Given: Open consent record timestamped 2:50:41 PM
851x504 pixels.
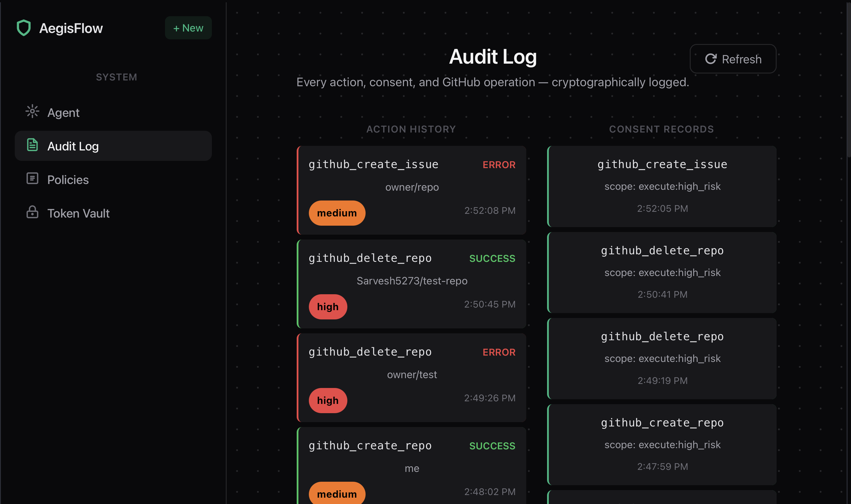Looking at the screenshot, I should point(662,272).
